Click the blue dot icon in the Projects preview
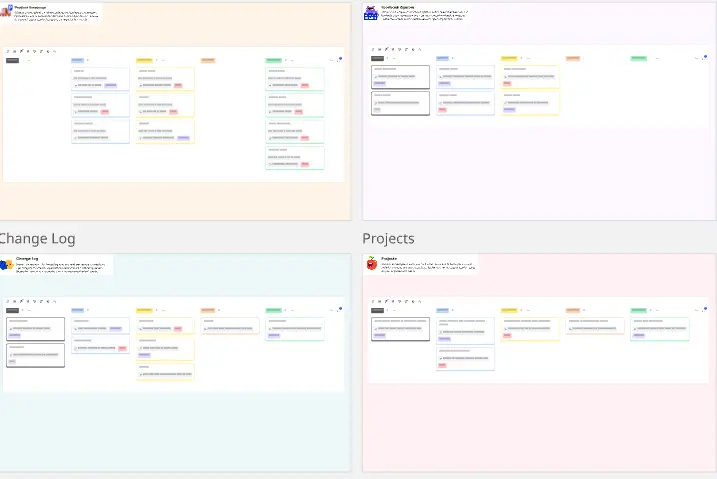Screen dimensions: 717x479 (705, 309)
